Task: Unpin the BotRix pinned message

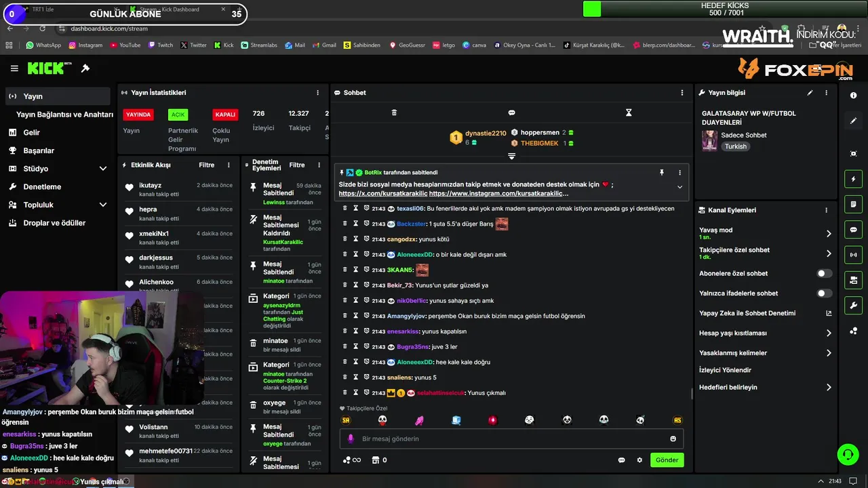Action: [x=661, y=173]
